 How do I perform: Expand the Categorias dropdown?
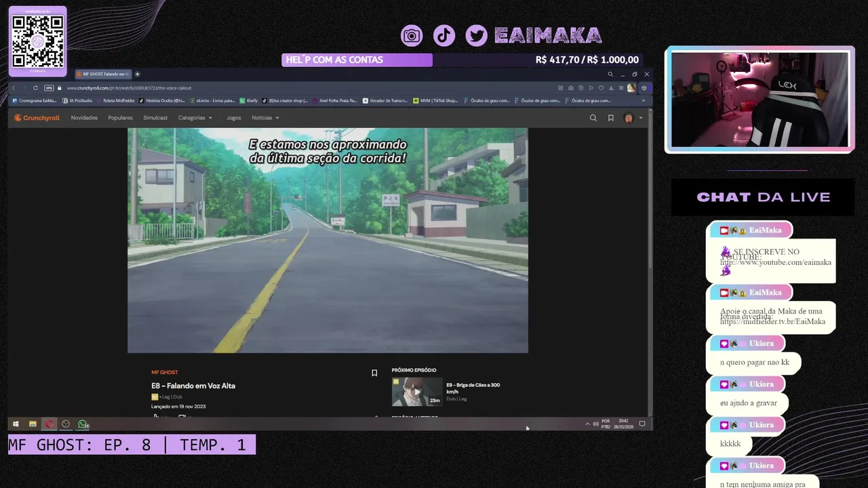click(195, 118)
